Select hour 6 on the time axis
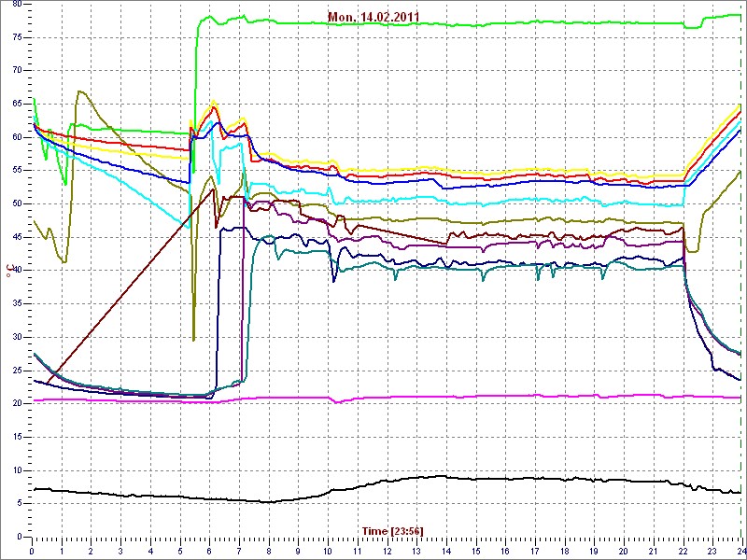 [x=210, y=551]
